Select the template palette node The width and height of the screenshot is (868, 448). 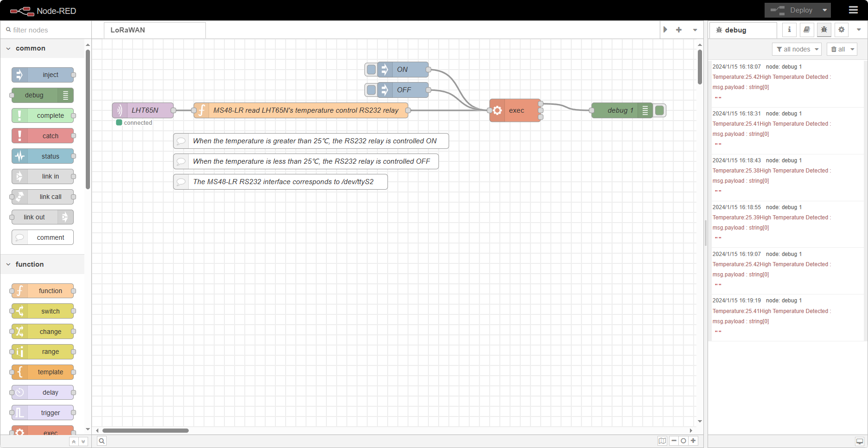pos(43,372)
